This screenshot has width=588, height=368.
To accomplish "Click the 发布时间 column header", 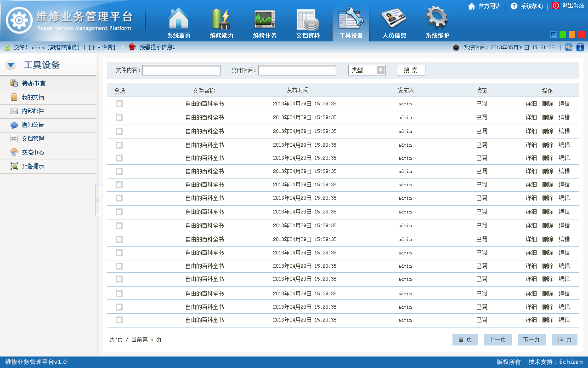I will pos(297,90).
